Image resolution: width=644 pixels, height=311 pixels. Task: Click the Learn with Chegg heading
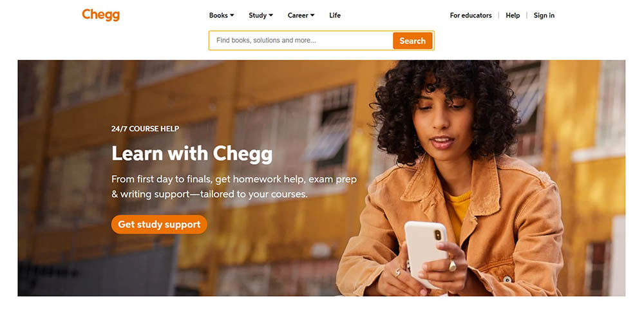(x=192, y=154)
